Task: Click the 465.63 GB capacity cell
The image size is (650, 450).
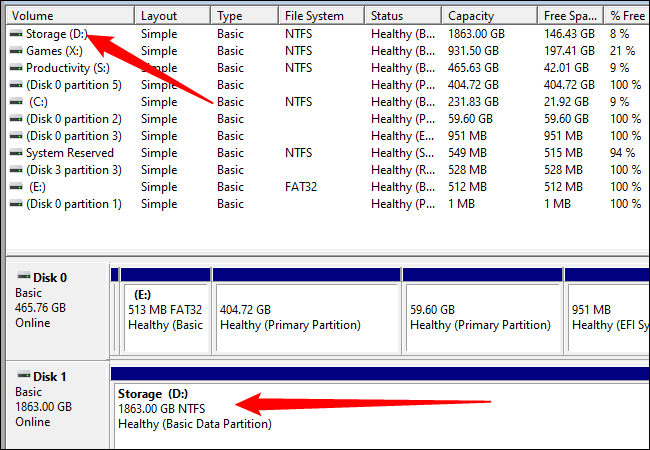Action: point(473,68)
